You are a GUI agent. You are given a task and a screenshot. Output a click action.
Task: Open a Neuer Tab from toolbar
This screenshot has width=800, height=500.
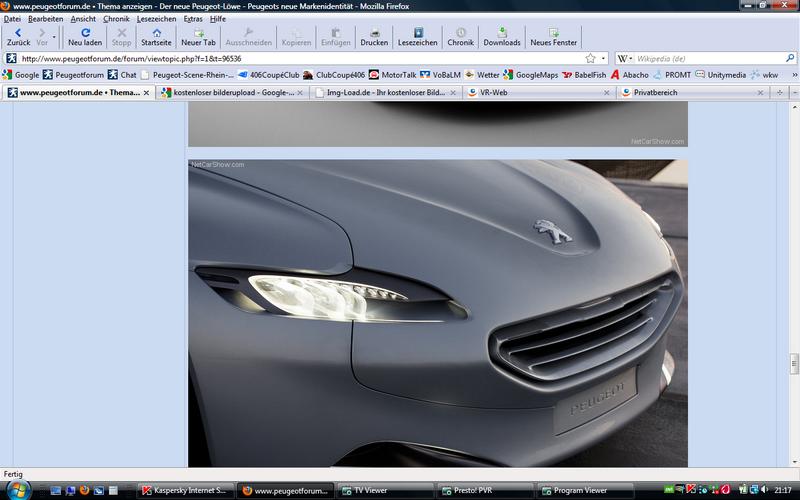[x=198, y=37]
